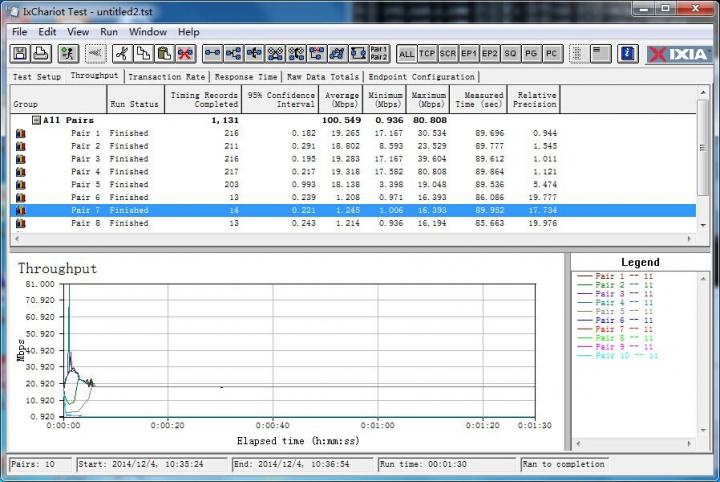Viewport: 720px width, 482px height.
Task: Switch to the Response Time tab
Action: coord(246,77)
